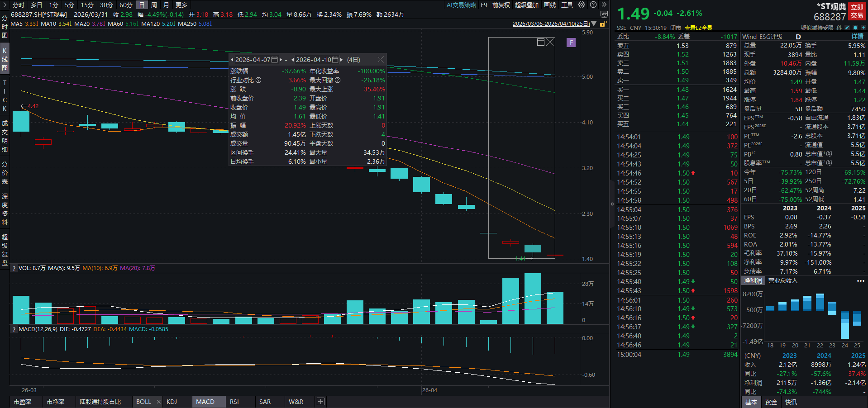
Task: Open settings via the gear icon
Action: click(x=582, y=5)
